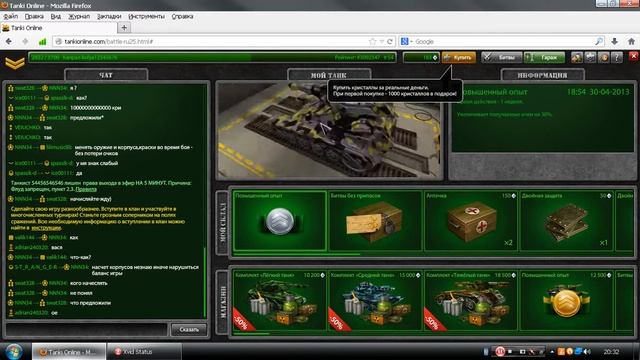
Task: Select the gold Повышенный опыт shop item
Action: tap(566, 301)
